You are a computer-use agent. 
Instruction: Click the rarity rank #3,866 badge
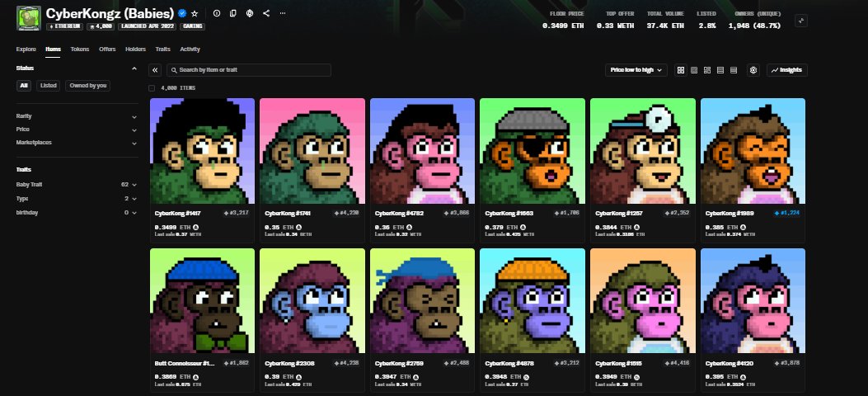[457, 213]
